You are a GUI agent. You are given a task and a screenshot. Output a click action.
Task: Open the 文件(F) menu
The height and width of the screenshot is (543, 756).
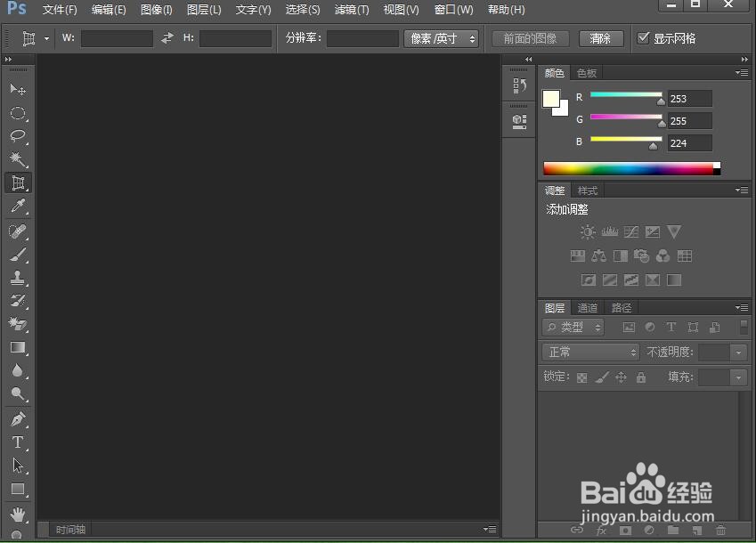point(60,10)
